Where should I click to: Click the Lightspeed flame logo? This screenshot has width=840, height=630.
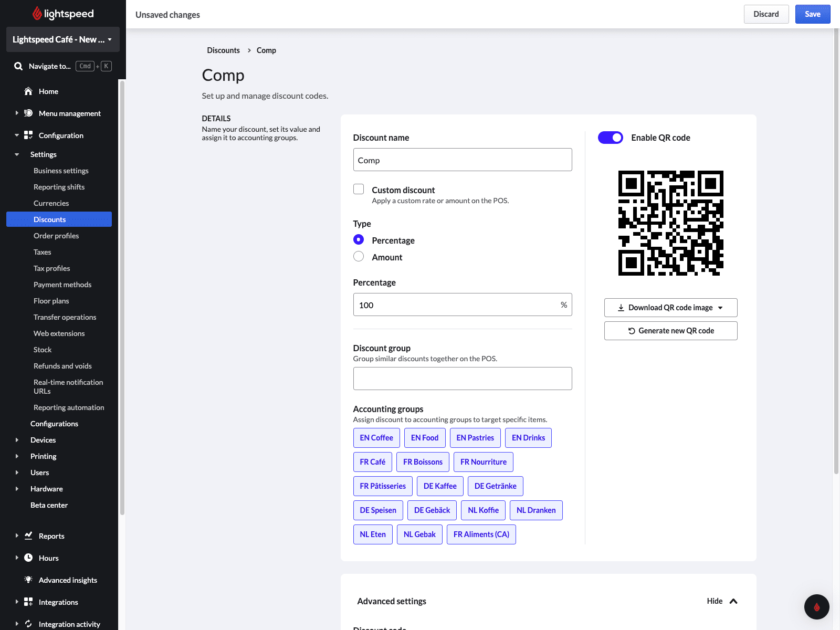37,13
